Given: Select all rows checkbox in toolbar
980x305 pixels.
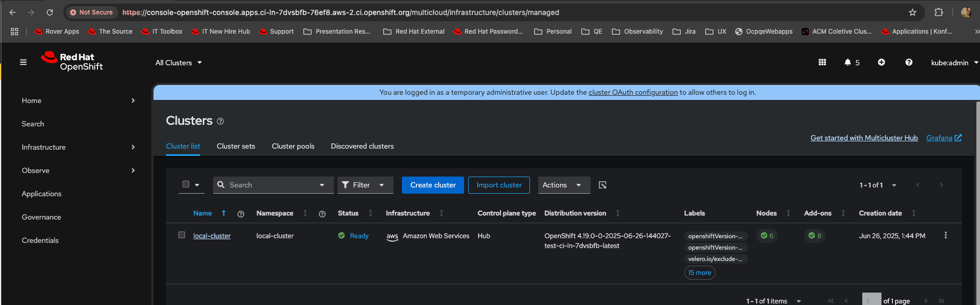Looking at the screenshot, I should [x=186, y=184].
